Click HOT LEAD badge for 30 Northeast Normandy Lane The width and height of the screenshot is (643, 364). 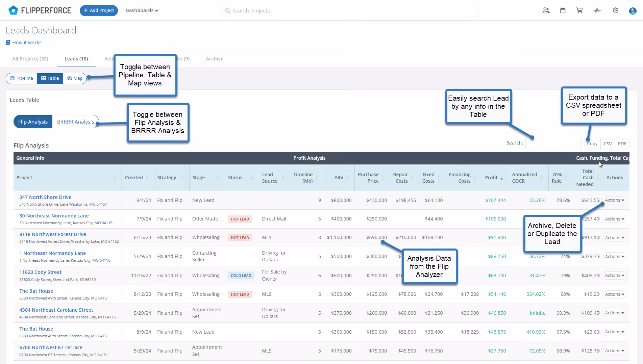pyautogui.click(x=240, y=219)
